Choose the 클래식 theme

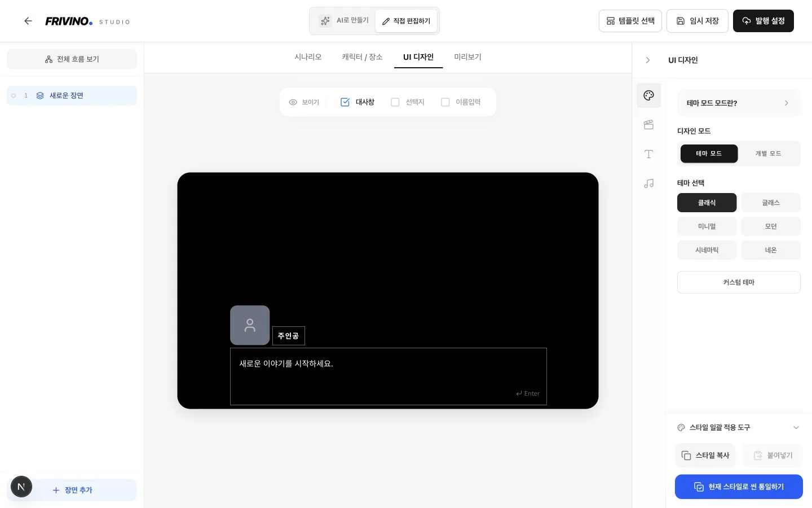(x=707, y=203)
